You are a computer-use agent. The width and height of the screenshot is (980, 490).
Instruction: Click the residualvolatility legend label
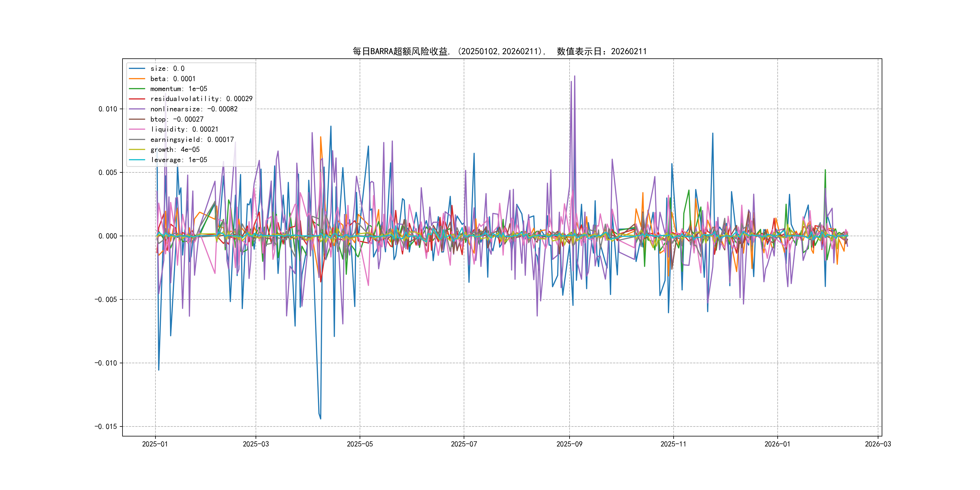(201, 99)
